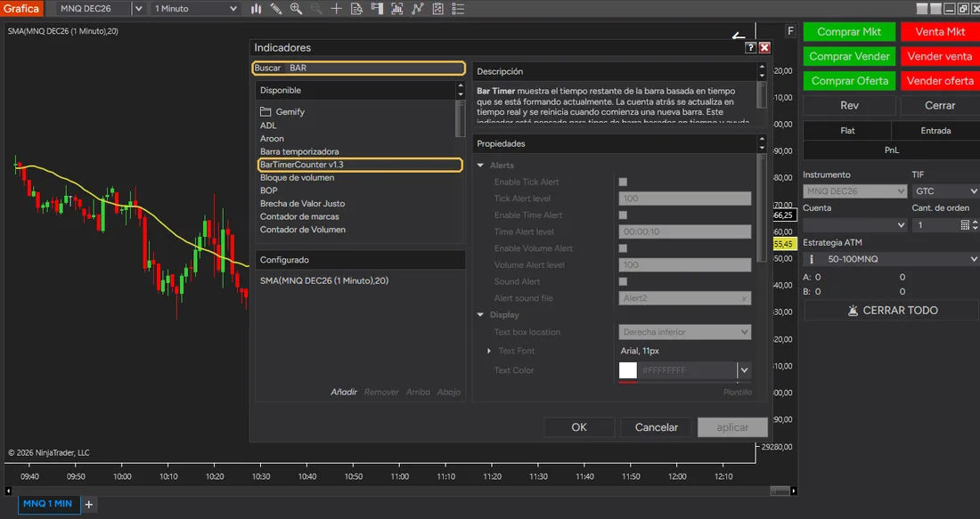Click the zoom out magnifier icon

pyautogui.click(x=316, y=9)
